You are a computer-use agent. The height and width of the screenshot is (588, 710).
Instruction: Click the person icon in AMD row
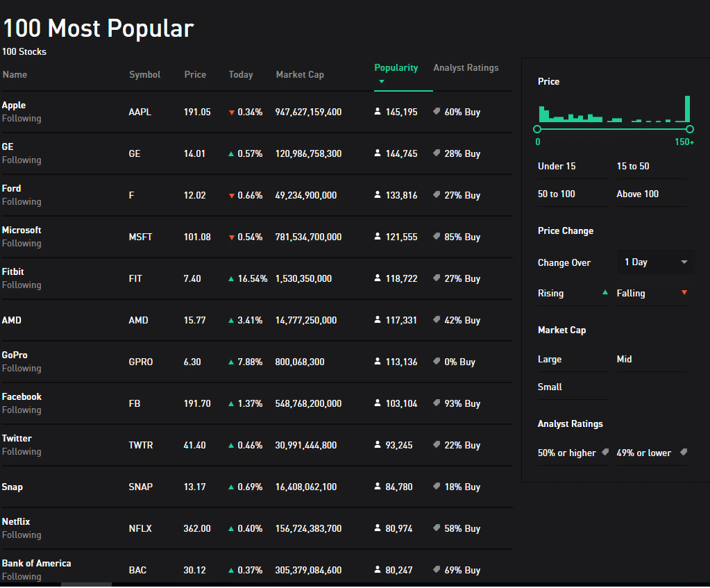pos(377,319)
